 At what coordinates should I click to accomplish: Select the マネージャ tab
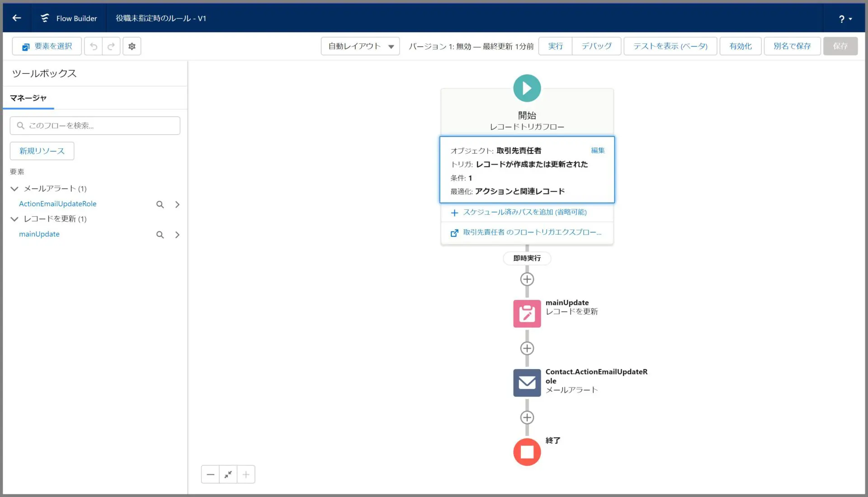click(x=28, y=98)
